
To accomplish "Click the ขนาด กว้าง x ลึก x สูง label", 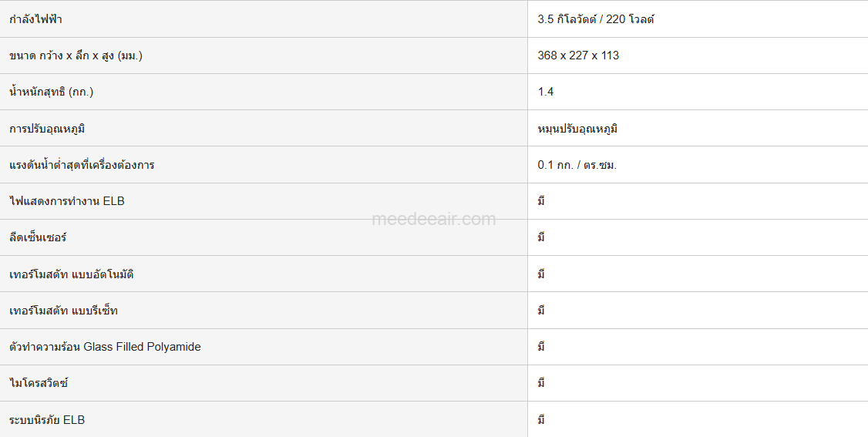I will pyautogui.click(x=76, y=55).
